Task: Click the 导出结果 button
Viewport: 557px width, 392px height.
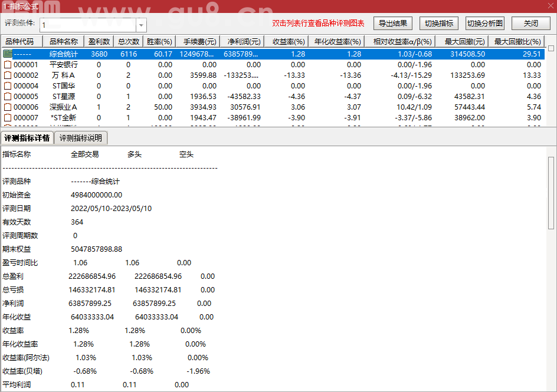Action: click(393, 24)
